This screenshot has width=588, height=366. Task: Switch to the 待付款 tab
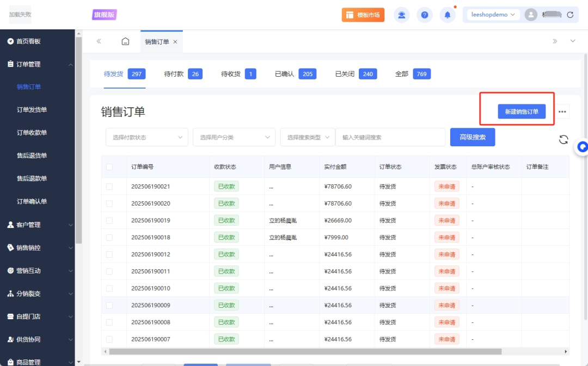pyautogui.click(x=174, y=74)
